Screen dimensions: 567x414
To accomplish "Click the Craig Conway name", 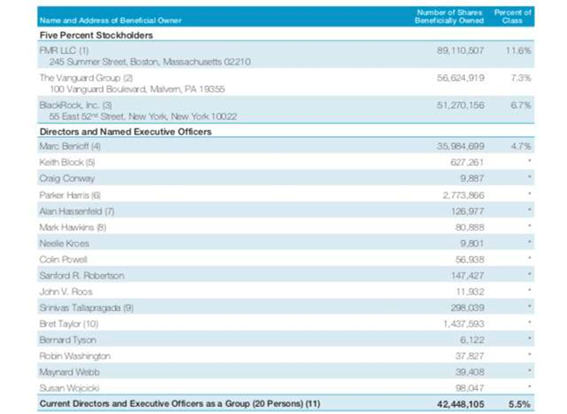I will click(x=67, y=178).
